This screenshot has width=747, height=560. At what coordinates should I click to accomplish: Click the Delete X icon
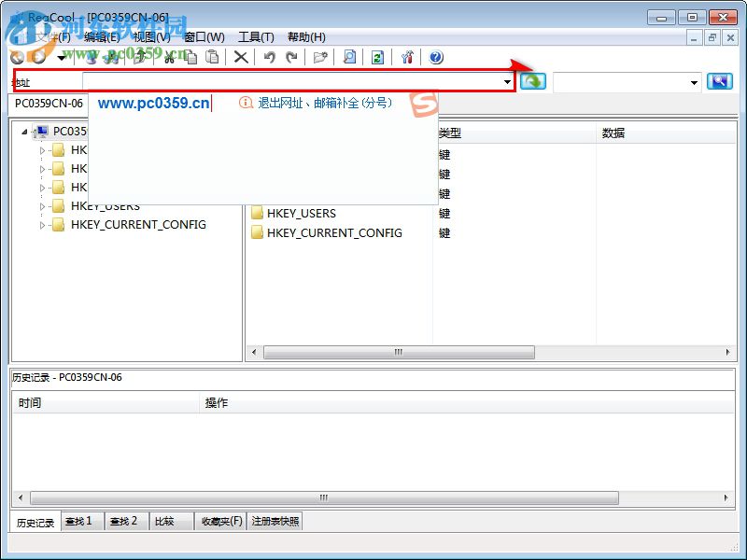coord(241,57)
